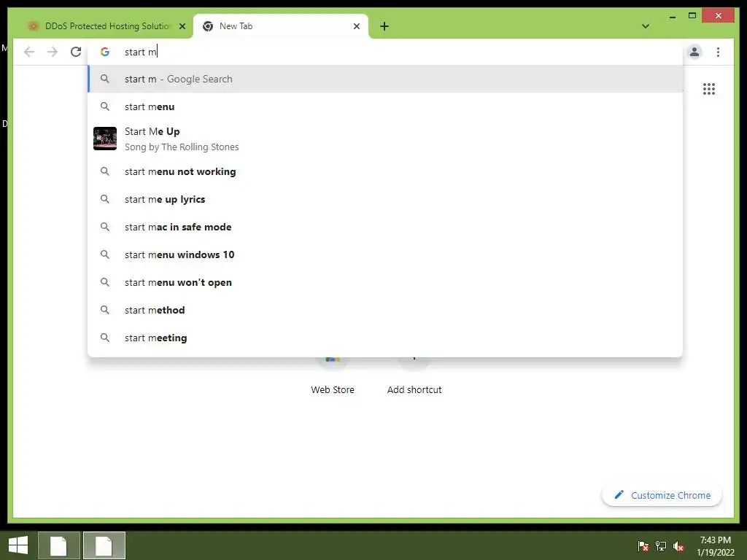Open the Web Store shortcut
Viewport: 747px width, 560px height.
(333, 376)
